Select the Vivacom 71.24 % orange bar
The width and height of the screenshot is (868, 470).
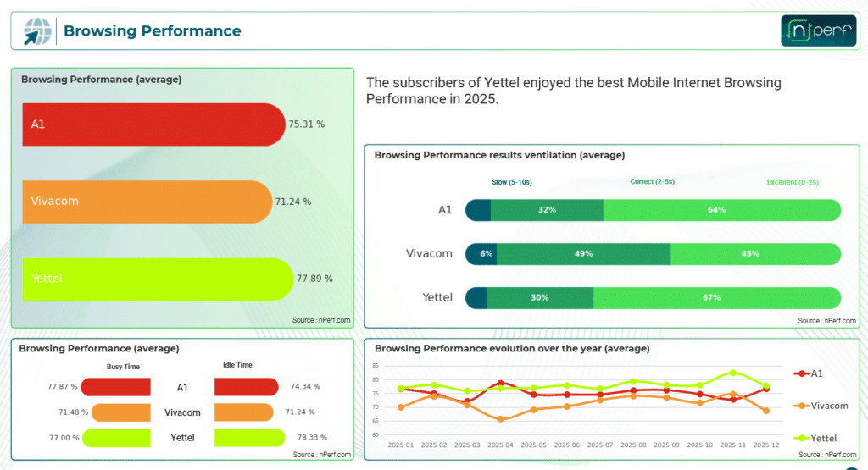147,202
